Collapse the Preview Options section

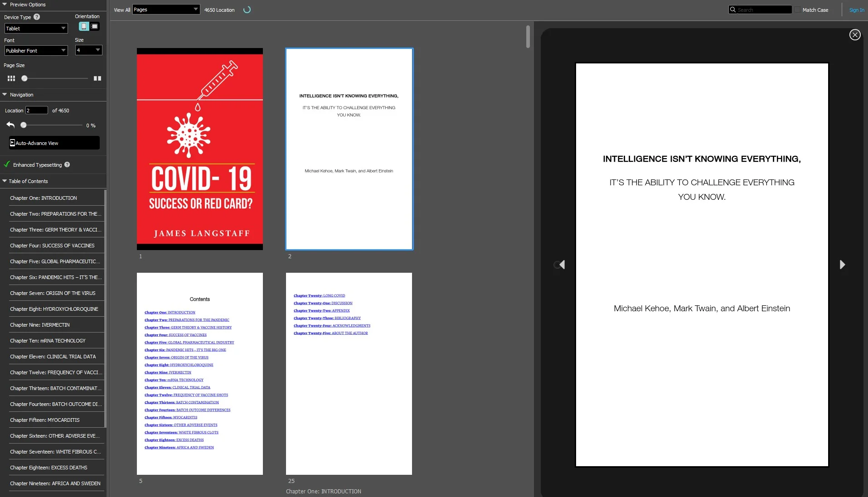(x=5, y=5)
